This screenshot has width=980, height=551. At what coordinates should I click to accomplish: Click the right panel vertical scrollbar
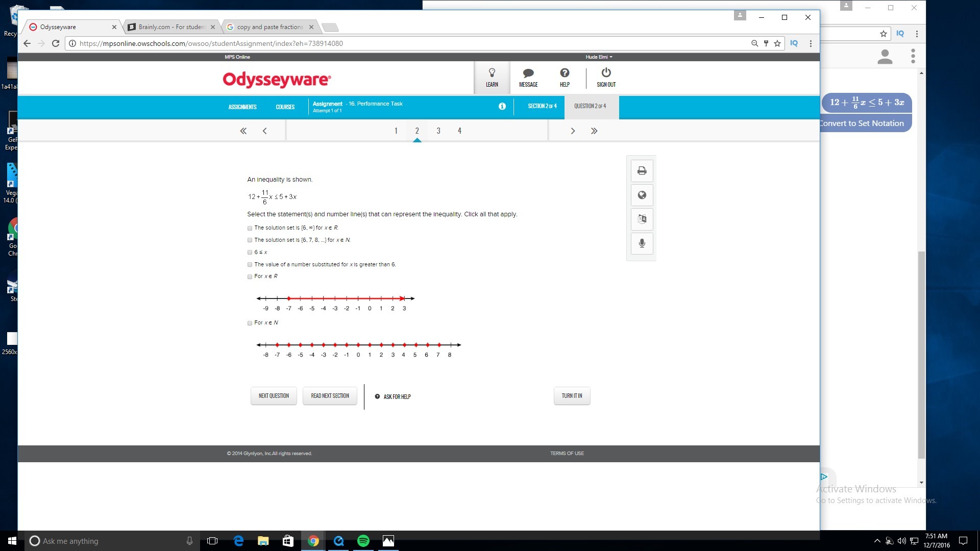pos(921,356)
